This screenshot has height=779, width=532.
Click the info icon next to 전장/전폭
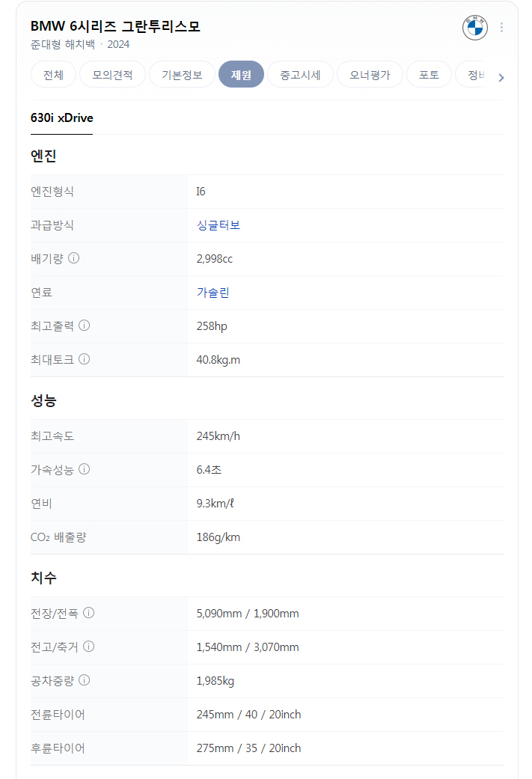(x=88, y=613)
